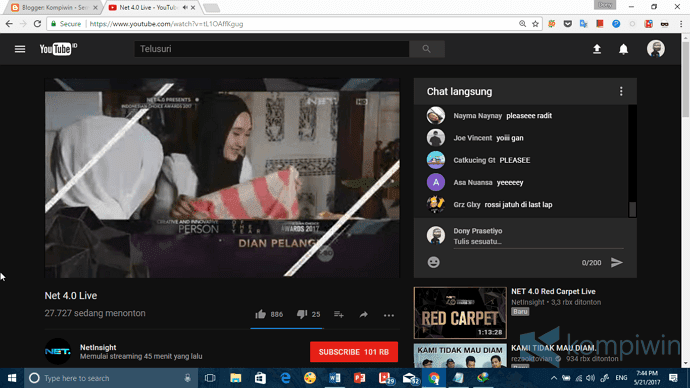Open the Windows Action Center

tap(673, 378)
